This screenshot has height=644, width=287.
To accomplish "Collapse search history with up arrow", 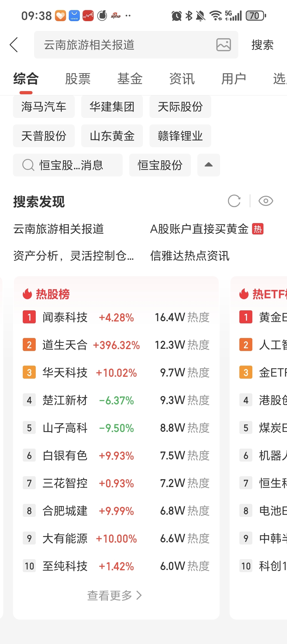I will pos(208,165).
